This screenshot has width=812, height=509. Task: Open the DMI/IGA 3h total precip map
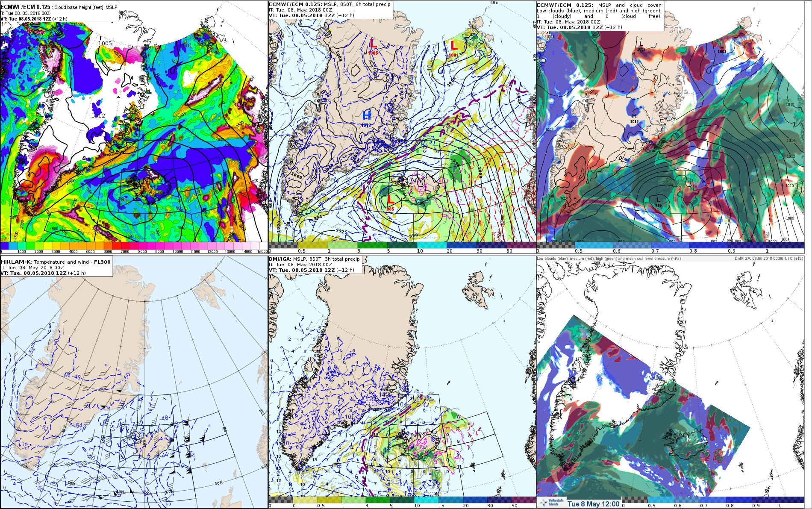click(402, 382)
